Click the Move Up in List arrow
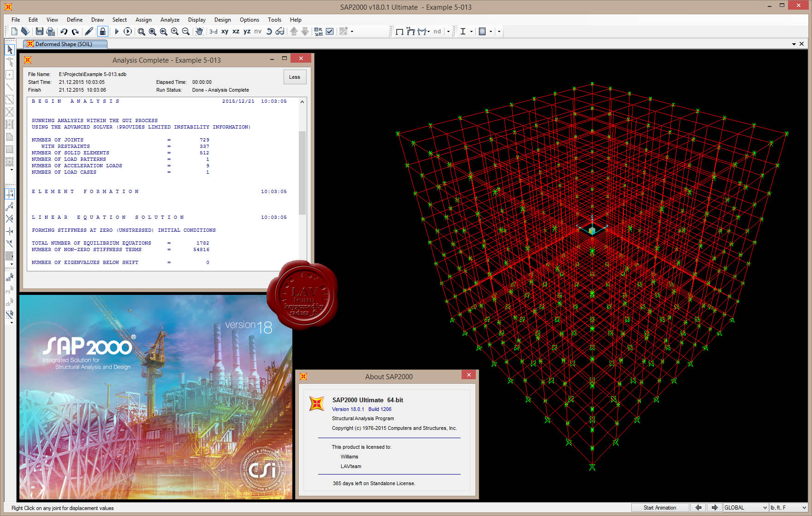Image resolution: width=812 pixels, height=516 pixels. tap(294, 31)
